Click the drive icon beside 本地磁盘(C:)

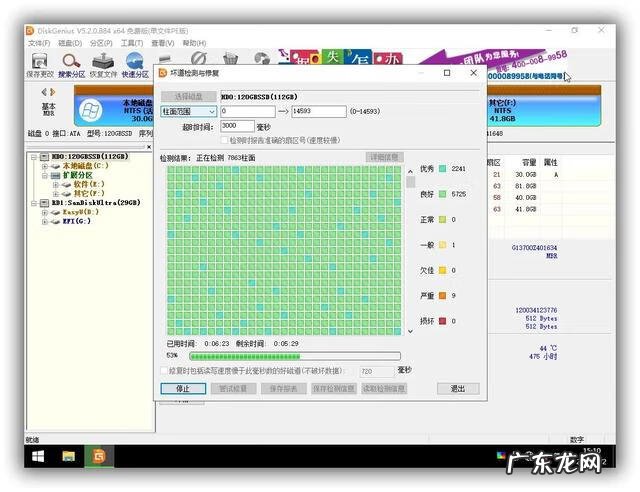[56, 166]
